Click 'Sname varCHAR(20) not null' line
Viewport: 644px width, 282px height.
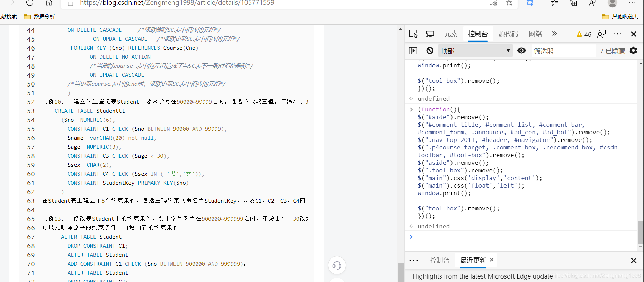point(112,138)
